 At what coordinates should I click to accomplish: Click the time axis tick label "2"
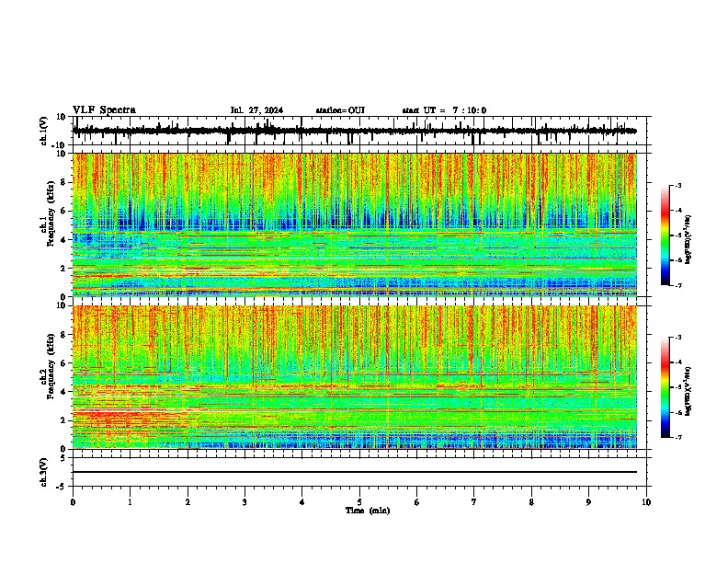click(188, 502)
